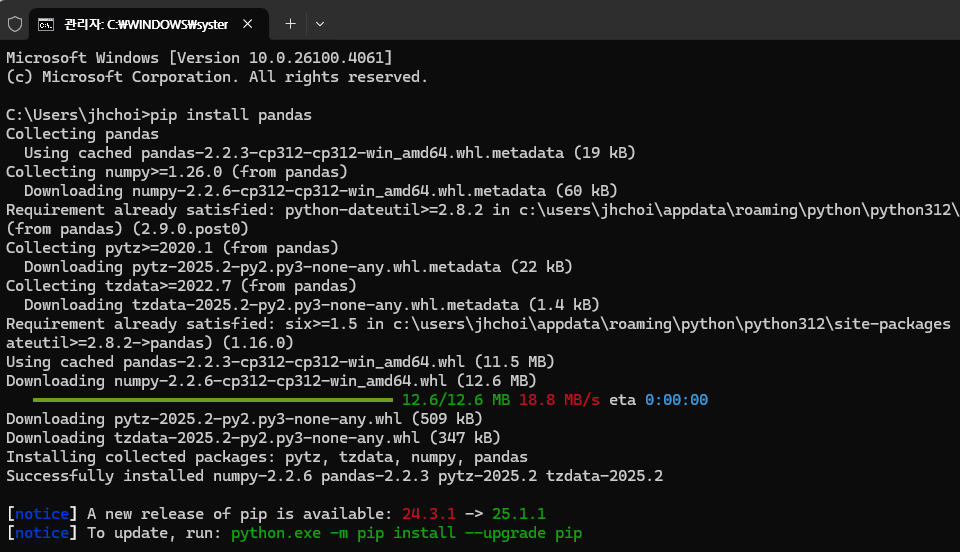The width and height of the screenshot is (960, 552).
Task: Expand the new tab profile dropdown
Action: [x=320, y=24]
